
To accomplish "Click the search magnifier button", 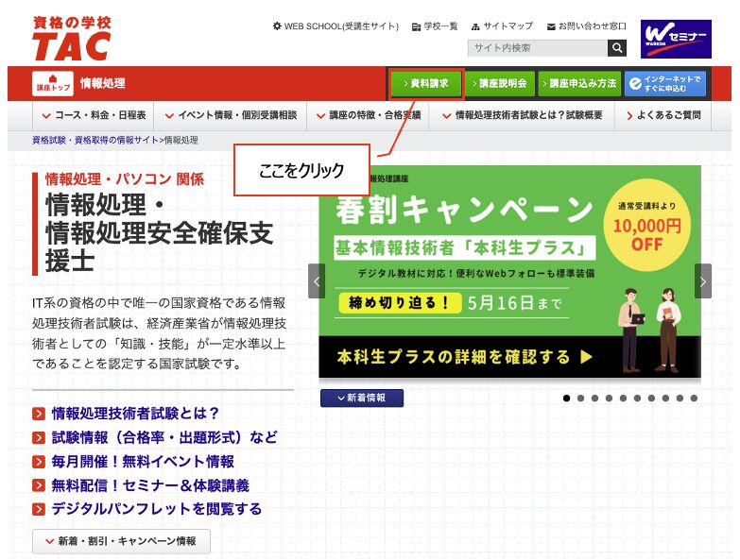I will 617,47.
